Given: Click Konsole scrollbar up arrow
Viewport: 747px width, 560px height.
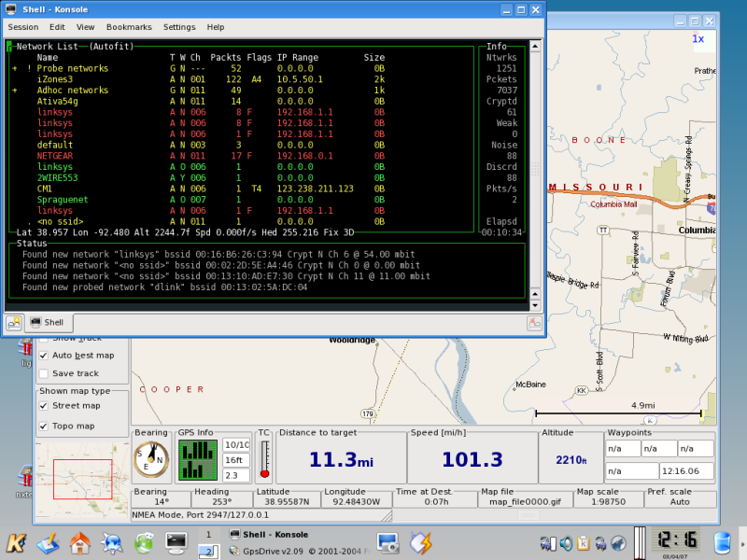Looking at the screenshot, I should pyautogui.click(x=535, y=46).
